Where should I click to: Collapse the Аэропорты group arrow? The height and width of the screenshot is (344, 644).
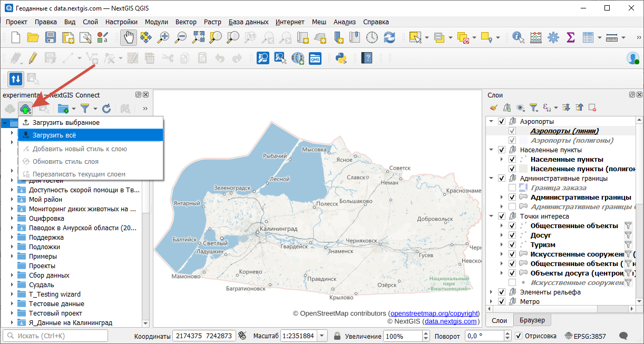click(492, 121)
